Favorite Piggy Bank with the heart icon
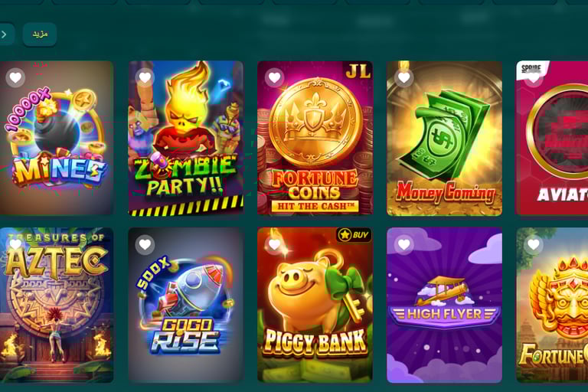Image resolution: width=588 pixels, height=392 pixels. (x=275, y=244)
